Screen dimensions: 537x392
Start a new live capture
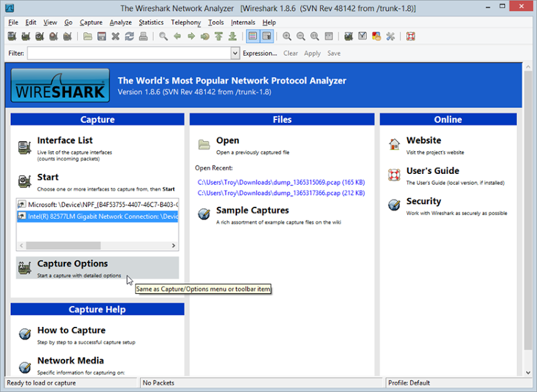[39, 36]
